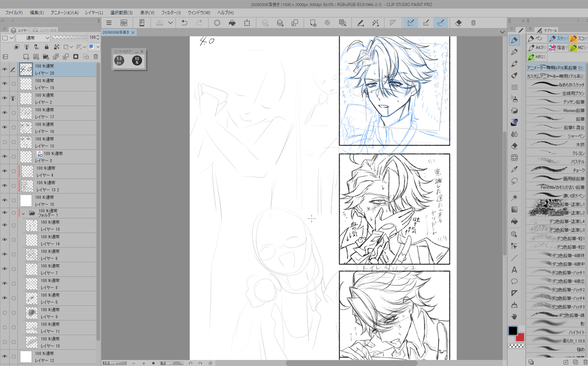This screenshot has height=366, width=588.
Task: Show the hidden レイヤー 13 layer
Action: (x=5, y=142)
